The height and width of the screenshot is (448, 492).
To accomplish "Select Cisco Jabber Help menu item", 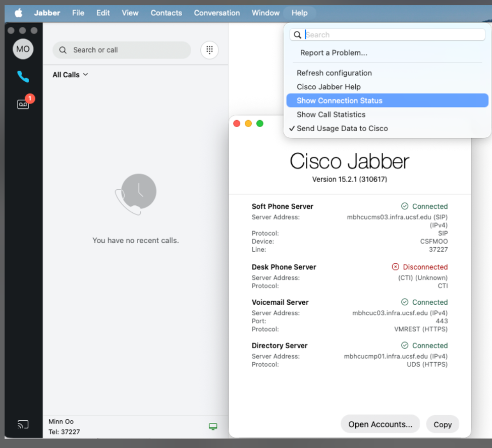I will click(x=387, y=87).
